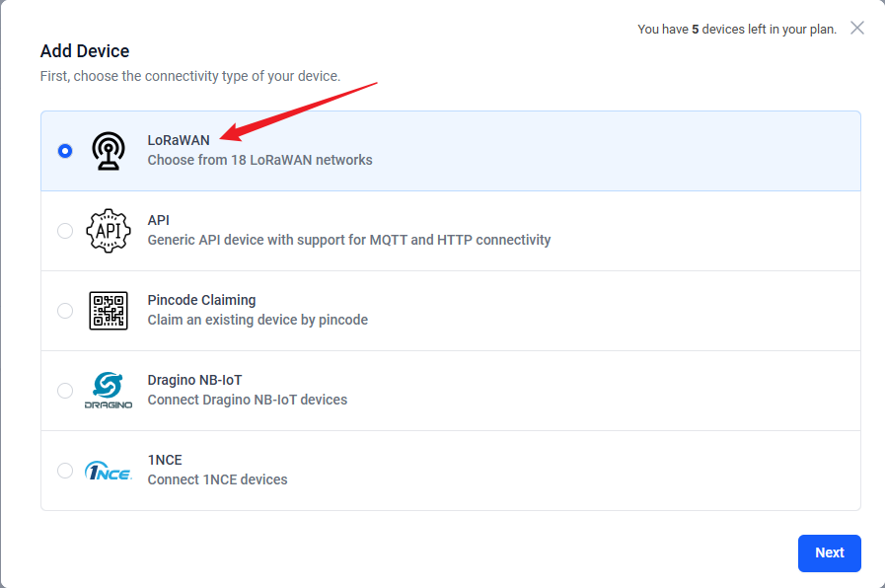Select the API radio button
The width and height of the screenshot is (885, 588).
[x=65, y=231]
